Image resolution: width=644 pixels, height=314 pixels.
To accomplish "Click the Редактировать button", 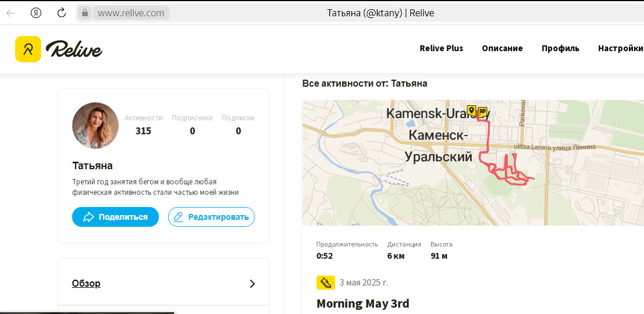I will (x=212, y=217).
